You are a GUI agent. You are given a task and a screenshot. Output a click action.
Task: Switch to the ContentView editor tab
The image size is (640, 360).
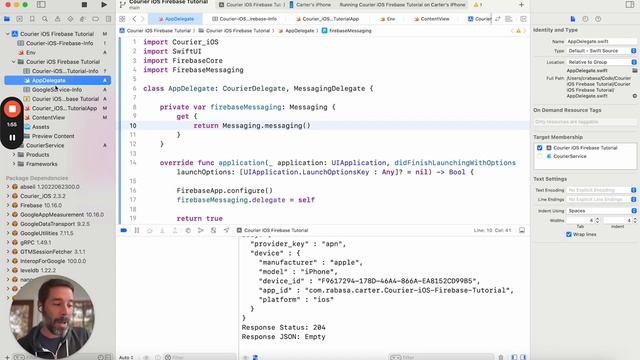tap(431, 19)
